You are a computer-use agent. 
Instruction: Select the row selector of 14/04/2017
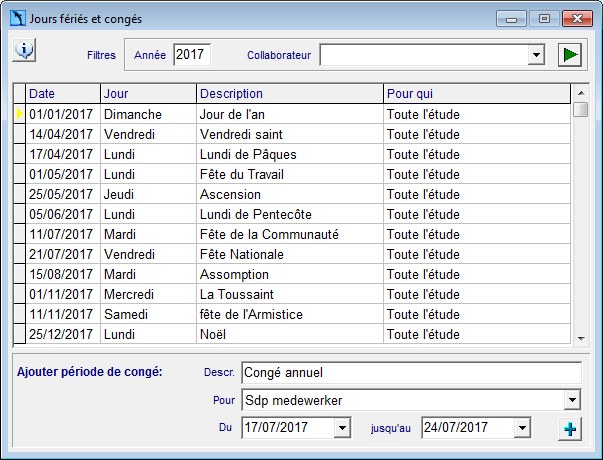pyautogui.click(x=20, y=134)
